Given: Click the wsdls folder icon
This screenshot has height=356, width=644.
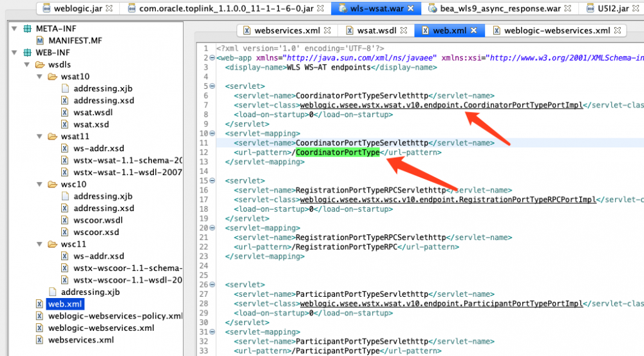Looking at the screenshot, I should tap(40, 64).
